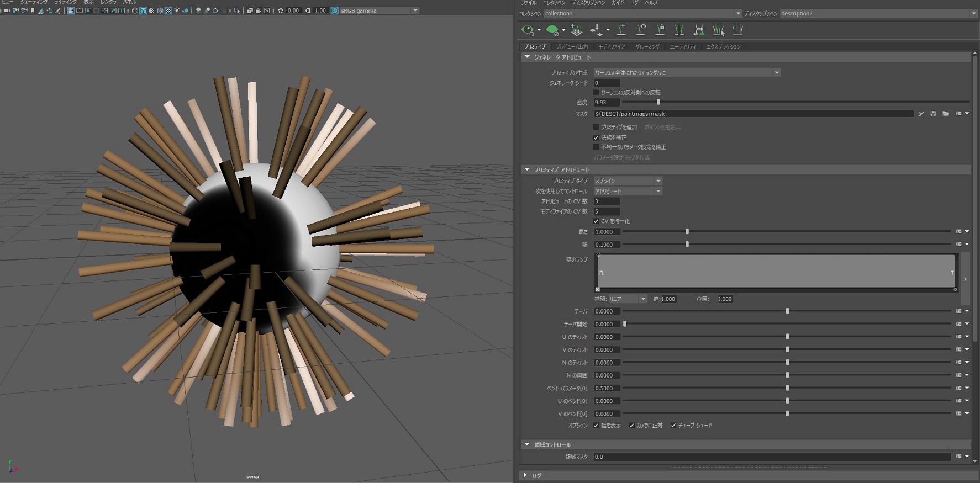Switch to the グルーミング tab
The height and width of the screenshot is (483, 980).
647,47
